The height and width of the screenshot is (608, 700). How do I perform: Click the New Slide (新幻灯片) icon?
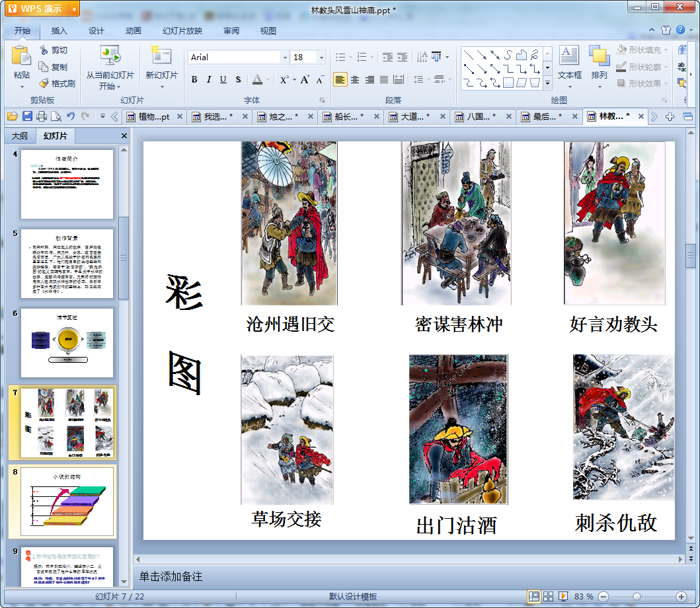click(x=161, y=56)
